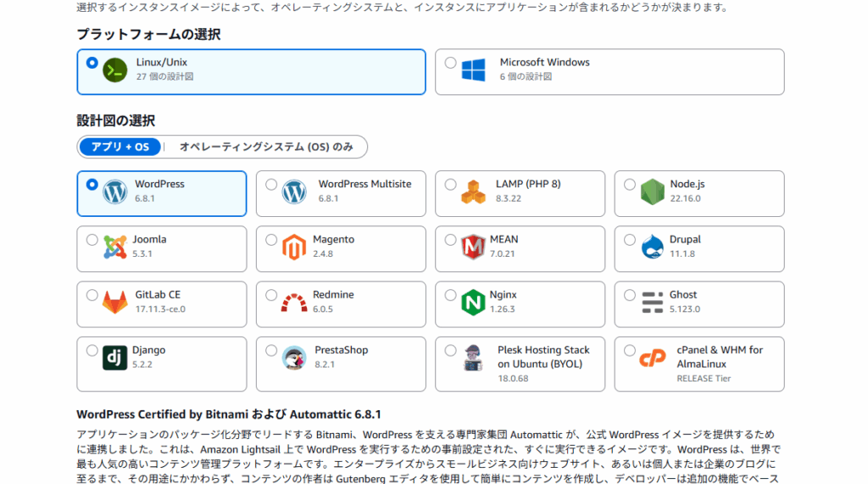Click the LAMP orange cubes icon
This screenshot has width=868, height=484.
pyautogui.click(x=473, y=192)
